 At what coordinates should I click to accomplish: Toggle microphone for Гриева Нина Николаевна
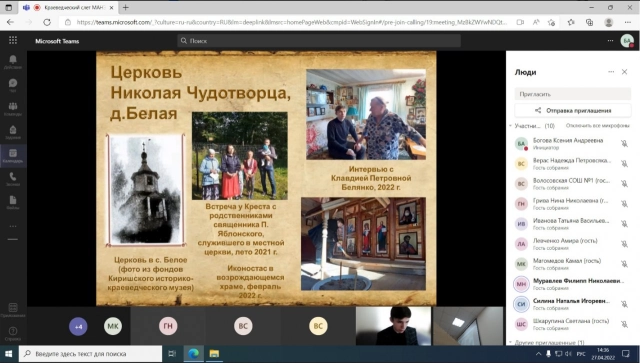tap(624, 204)
